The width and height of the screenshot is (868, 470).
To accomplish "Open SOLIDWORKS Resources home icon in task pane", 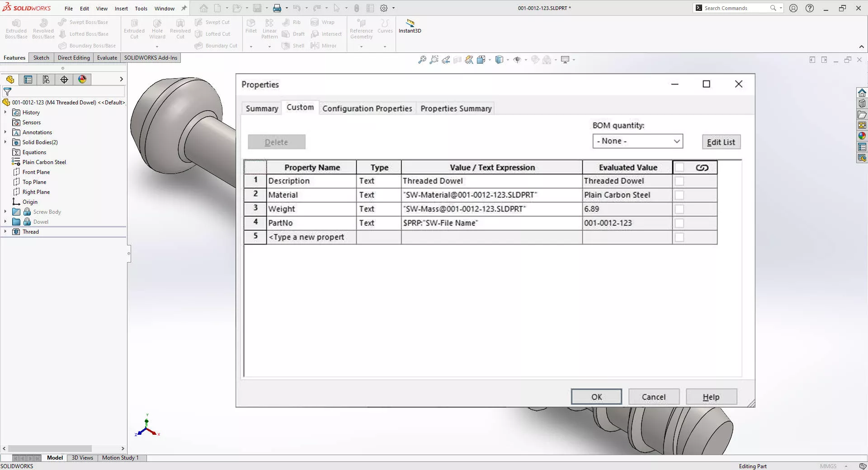I will tap(862, 93).
